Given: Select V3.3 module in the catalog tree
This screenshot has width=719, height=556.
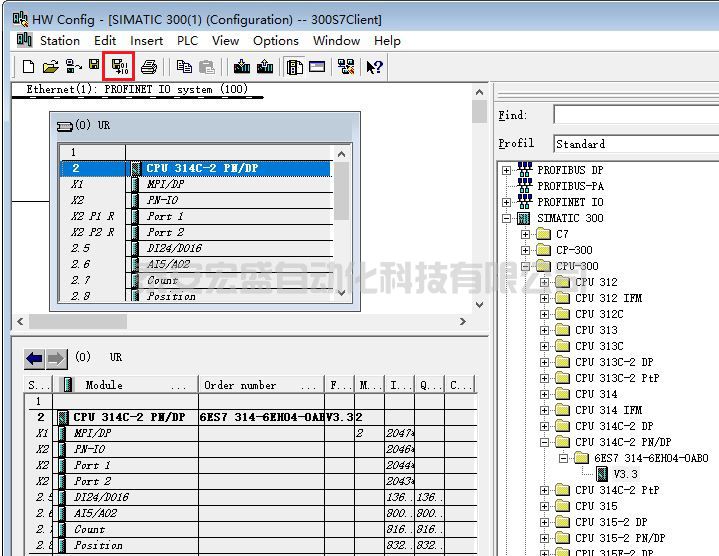Looking at the screenshot, I should click(625, 474).
